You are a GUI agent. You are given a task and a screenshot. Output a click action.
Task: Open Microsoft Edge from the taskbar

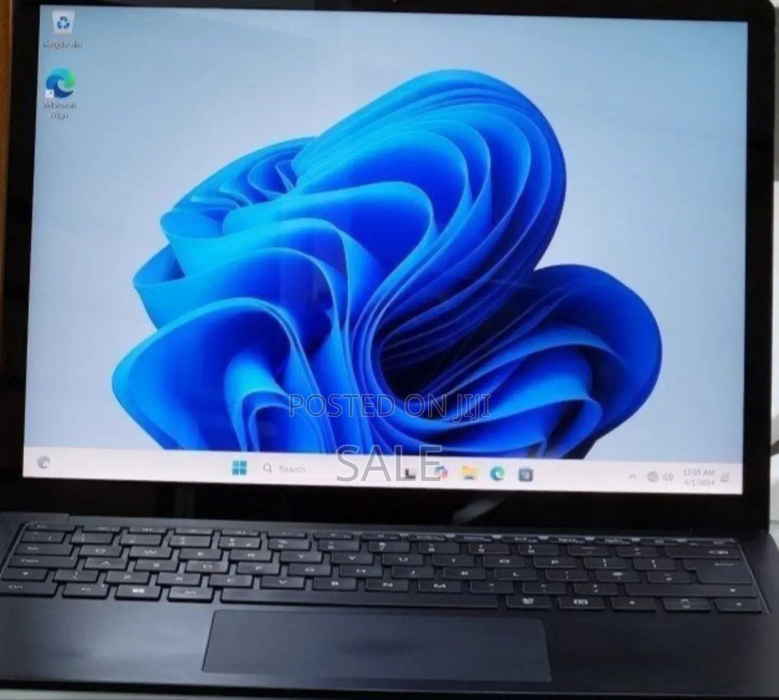[498, 473]
